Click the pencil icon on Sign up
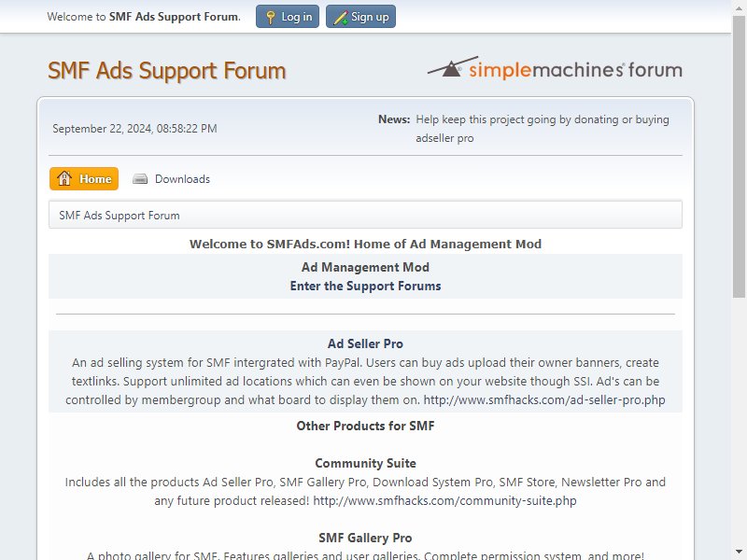Screen dimensions: 747x560 [341, 18]
